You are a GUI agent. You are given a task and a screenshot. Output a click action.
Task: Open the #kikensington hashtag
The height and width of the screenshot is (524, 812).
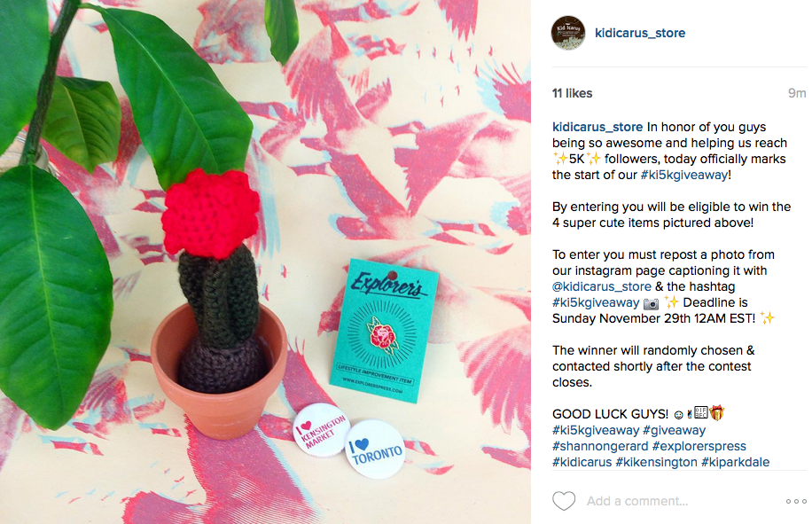tap(656, 462)
